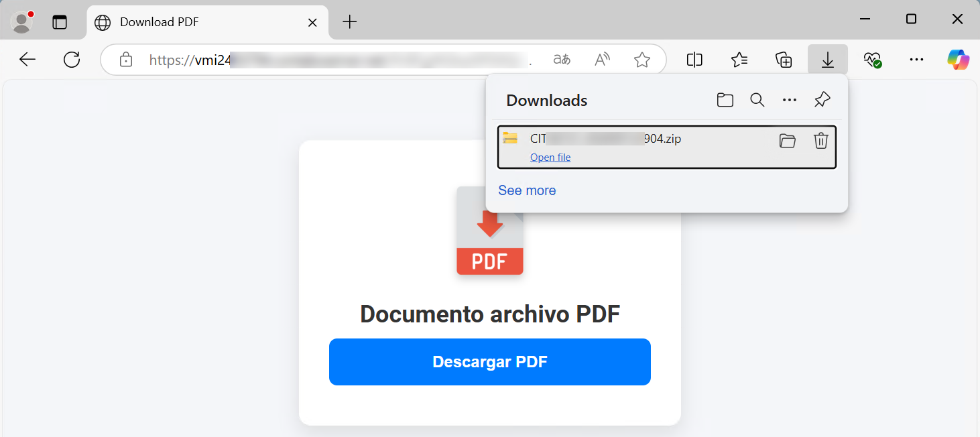The height and width of the screenshot is (437, 980).
Task: Launch Copilot from the toolbar
Action: tap(958, 60)
